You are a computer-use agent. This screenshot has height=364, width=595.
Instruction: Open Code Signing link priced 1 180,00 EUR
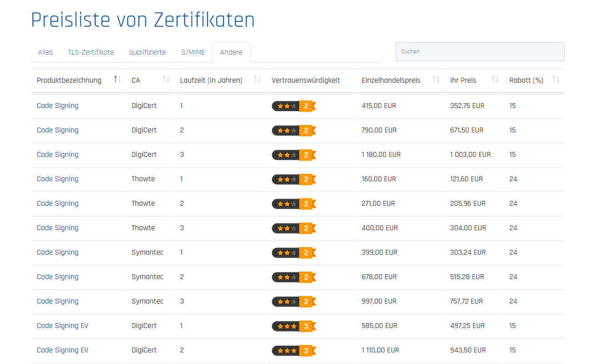(57, 155)
